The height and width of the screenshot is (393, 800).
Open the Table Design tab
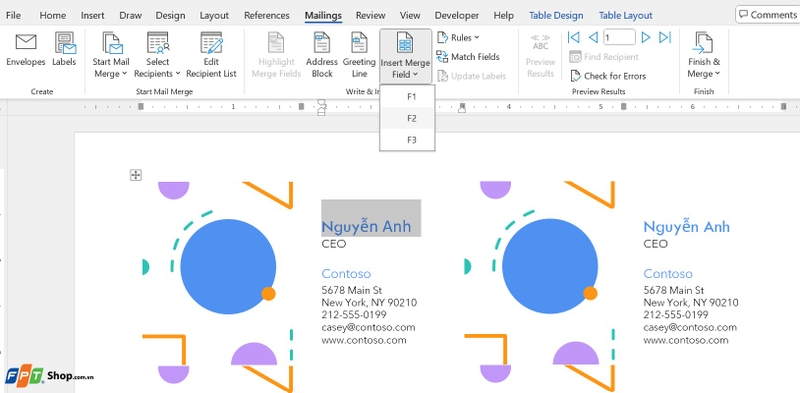pos(556,15)
